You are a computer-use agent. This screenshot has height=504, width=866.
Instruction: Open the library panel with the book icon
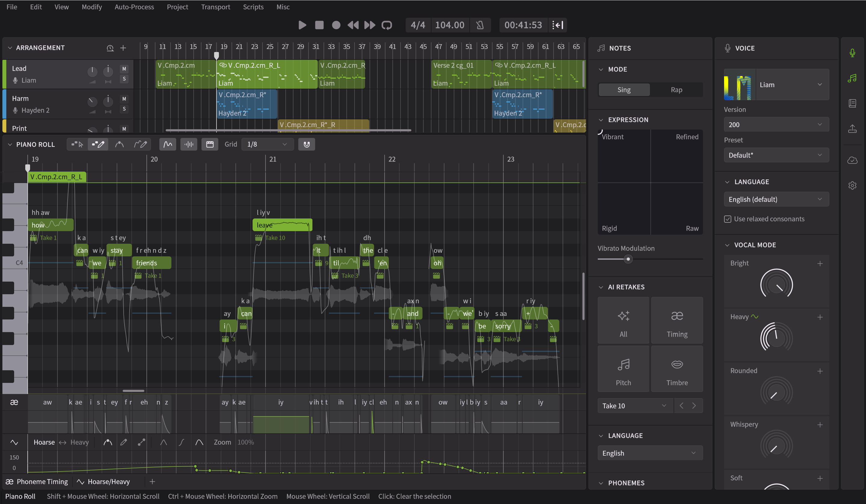coord(852,103)
